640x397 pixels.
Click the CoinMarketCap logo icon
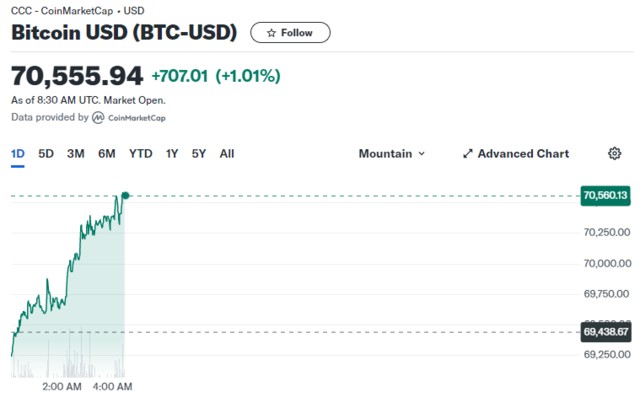[98, 118]
